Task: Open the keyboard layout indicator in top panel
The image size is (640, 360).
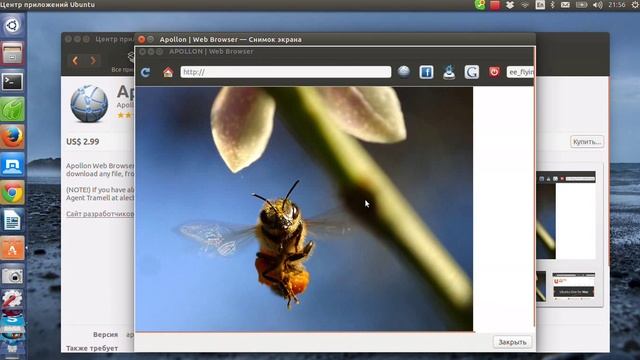Action: pyautogui.click(x=540, y=5)
